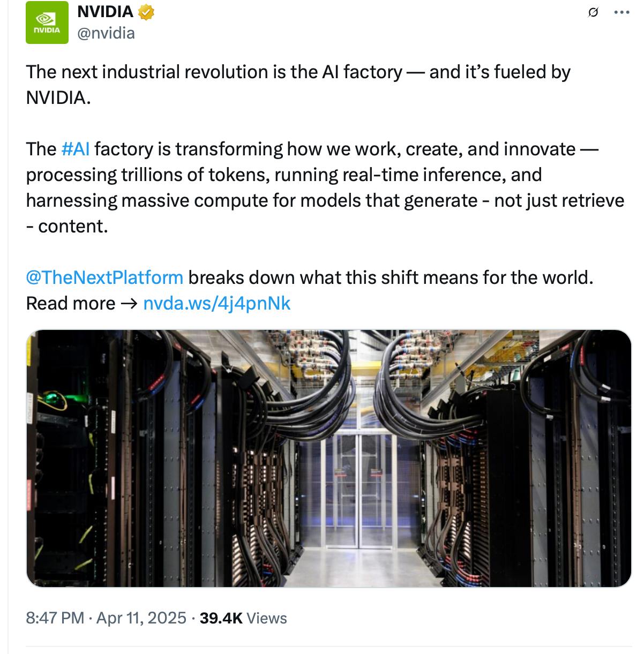Click the Views label
The height and width of the screenshot is (654, 644).
pos(267,618)
